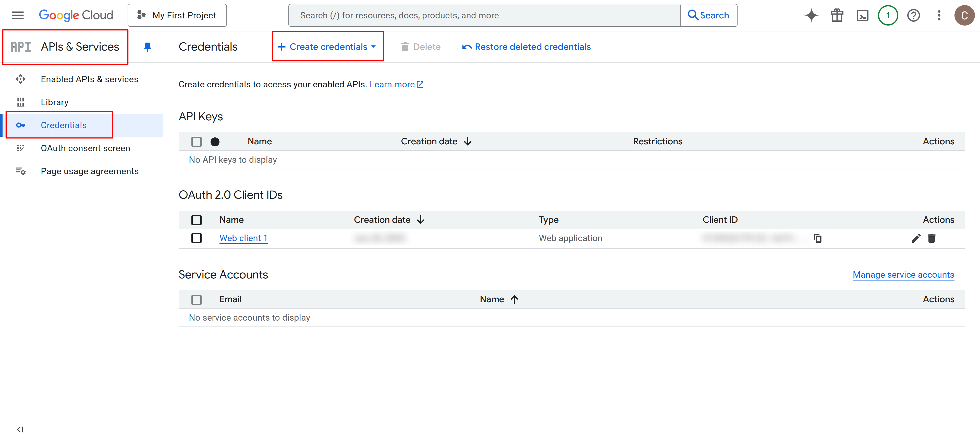This screenshot has height=444, width=980.
Task: Open Enabled APIs & services page
Action: coord(89,79)
